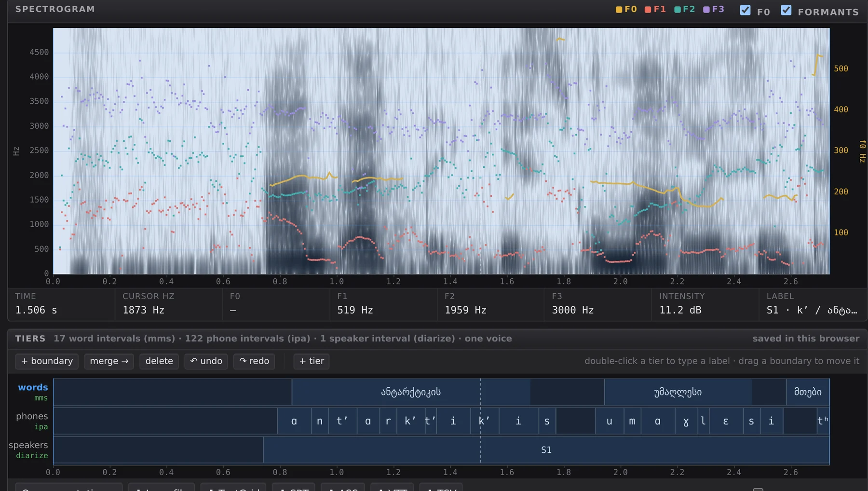Select the 'm' phone interval
The width and height of the screenshot is (868, 491).
[632, 421]
